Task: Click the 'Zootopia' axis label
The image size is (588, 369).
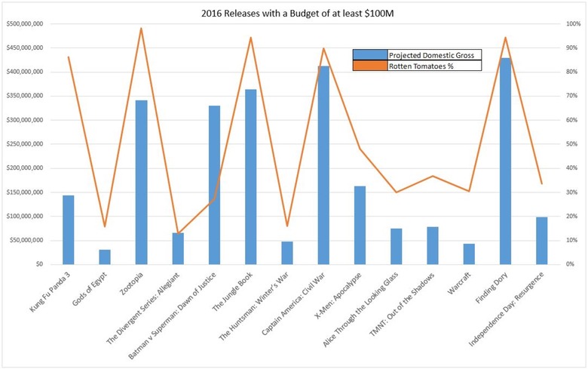Action: 131,284
